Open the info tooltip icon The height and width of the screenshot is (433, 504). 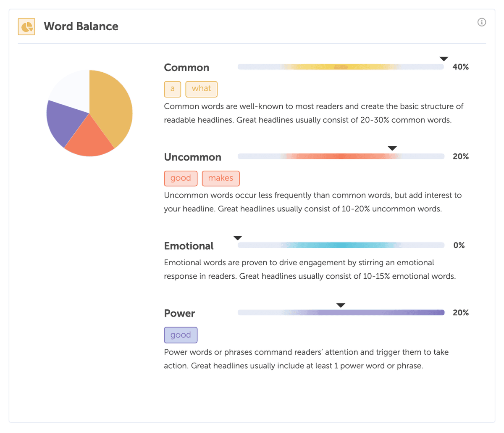(x=482, y=22)
